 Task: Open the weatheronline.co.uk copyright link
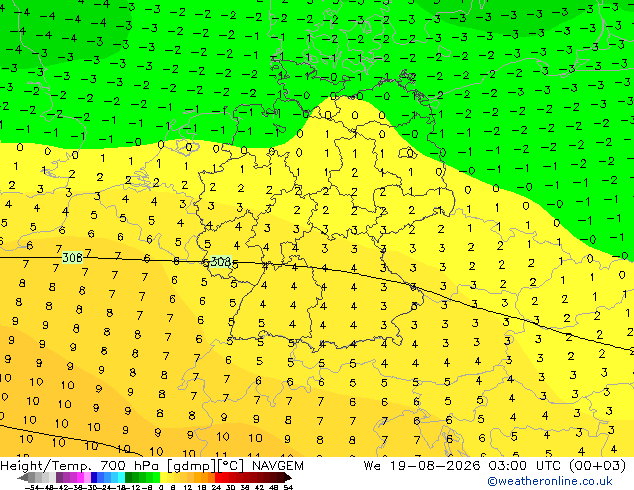pyautogui.click(x=549, y=481)
